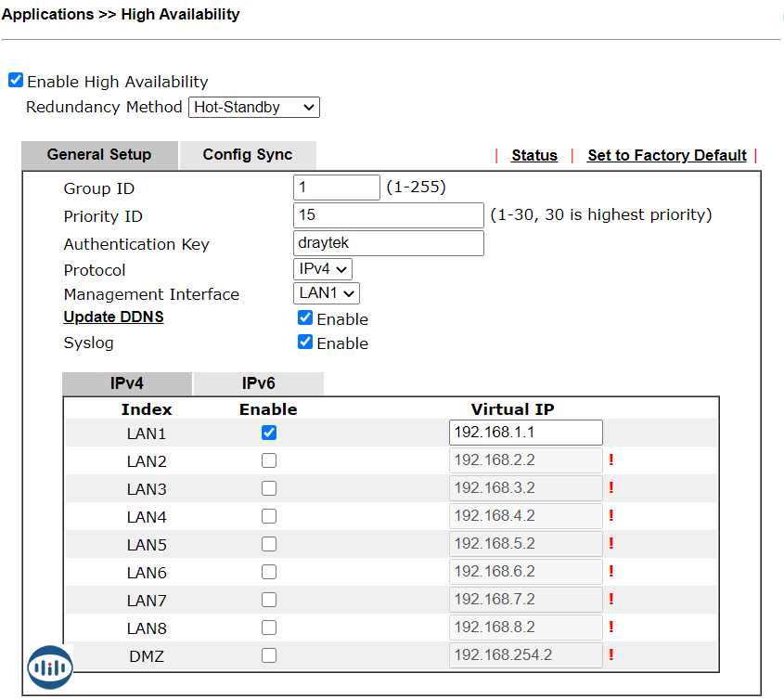Uncheck Enable High Availability checkbox
Viewport: 784px width, 699px height.
[x=16, y=81]
